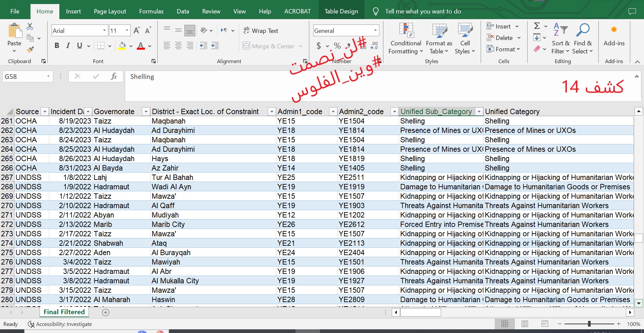Screen dimensions: 644x333
Task: Open the Governorate column filter dropdown
Action: pyautogui.click(x=146, y=111)
